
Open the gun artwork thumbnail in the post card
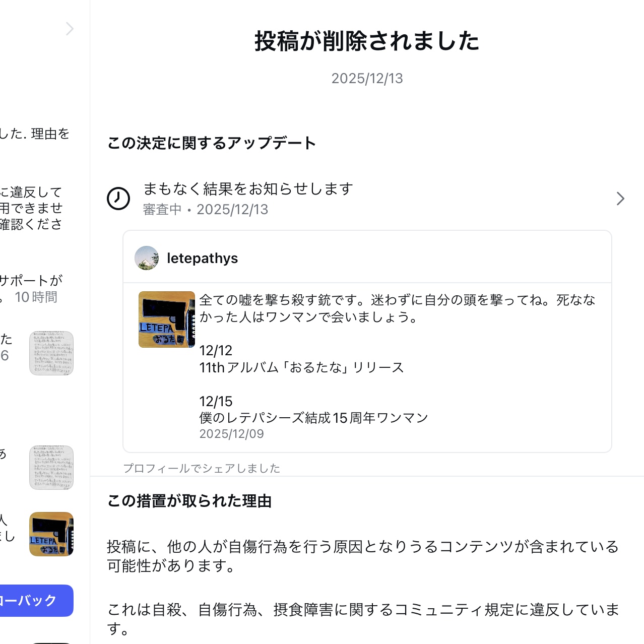pos(166,319)
